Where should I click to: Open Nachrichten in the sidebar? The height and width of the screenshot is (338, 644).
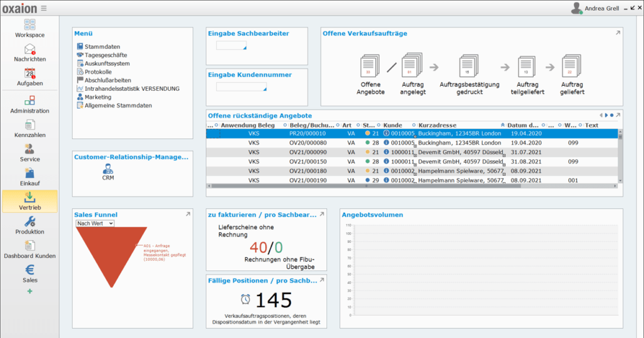29,49
